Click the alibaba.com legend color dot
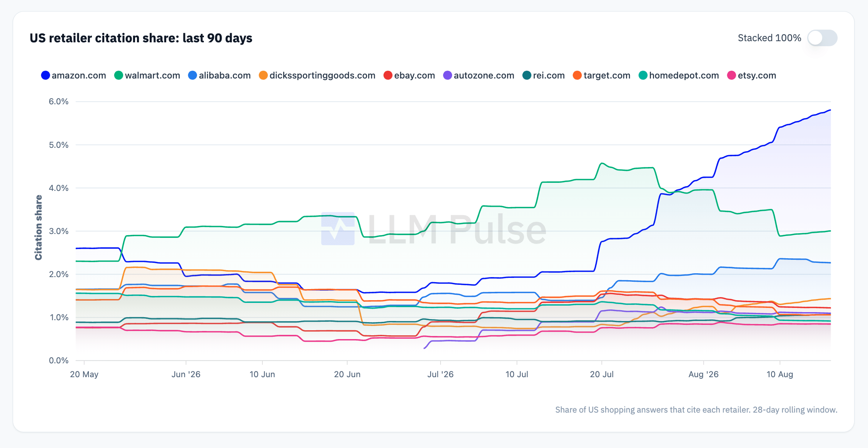The height and width of the screenshot is (448, 868). pos(192,75)
